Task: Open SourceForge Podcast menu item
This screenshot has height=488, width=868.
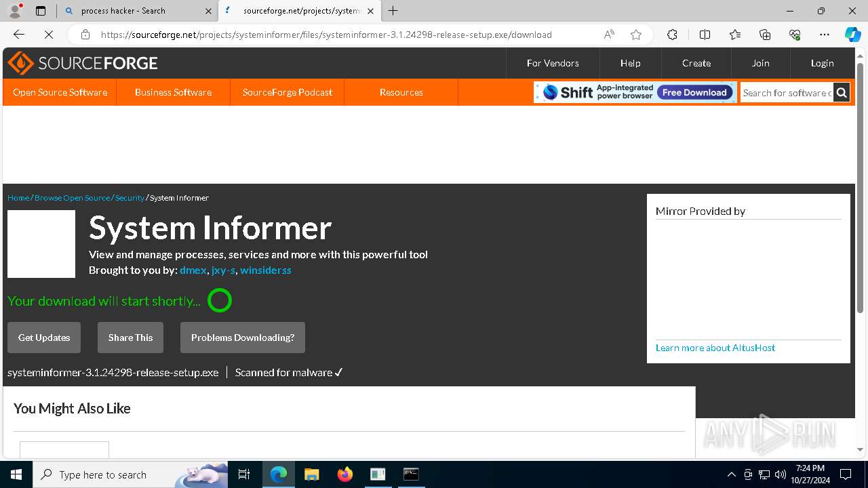Action: (288, 92)
